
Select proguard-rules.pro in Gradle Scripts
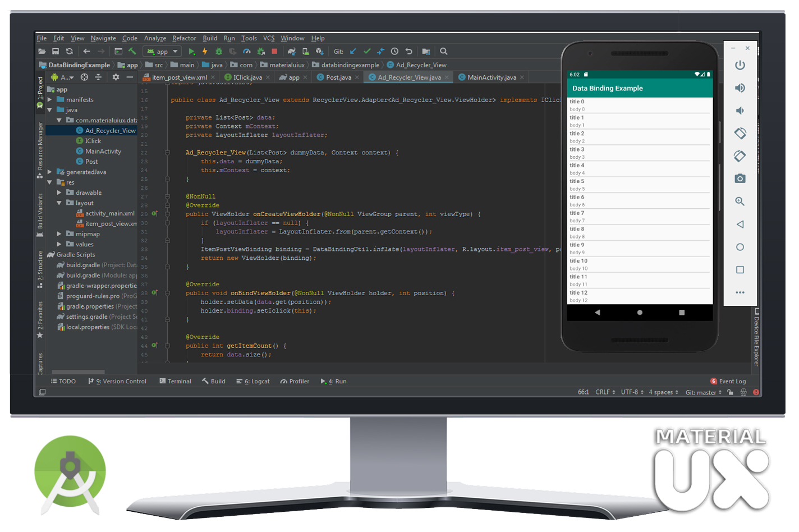click(x=97, y=296)
